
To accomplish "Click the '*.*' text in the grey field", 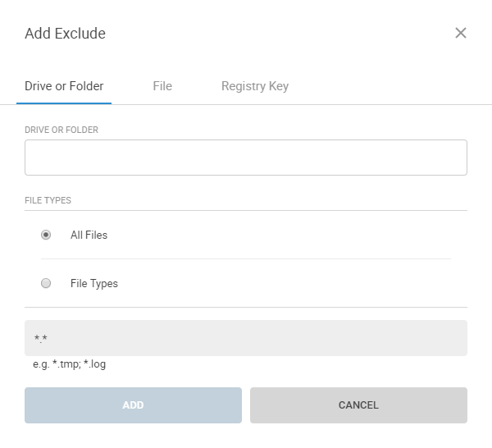I will point(41,339).
